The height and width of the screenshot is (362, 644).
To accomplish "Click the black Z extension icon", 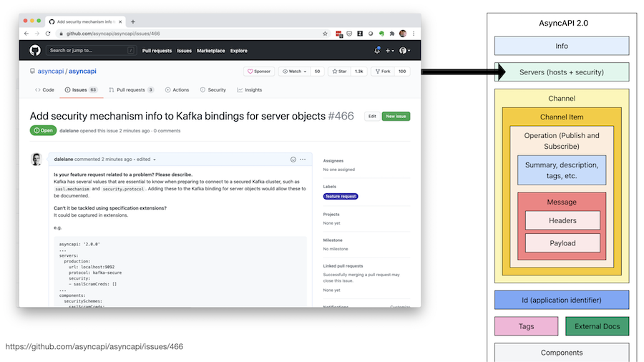I will coord(360,34).
